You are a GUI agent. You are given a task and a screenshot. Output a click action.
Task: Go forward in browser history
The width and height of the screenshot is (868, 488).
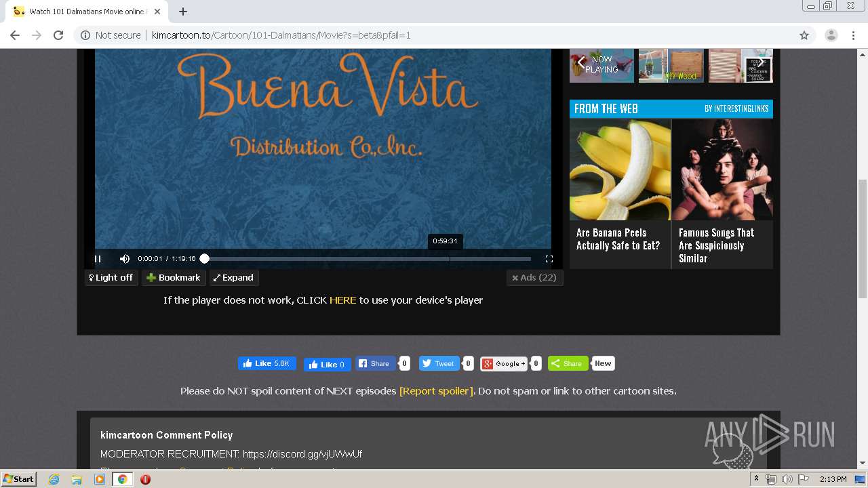pos(37,35)
